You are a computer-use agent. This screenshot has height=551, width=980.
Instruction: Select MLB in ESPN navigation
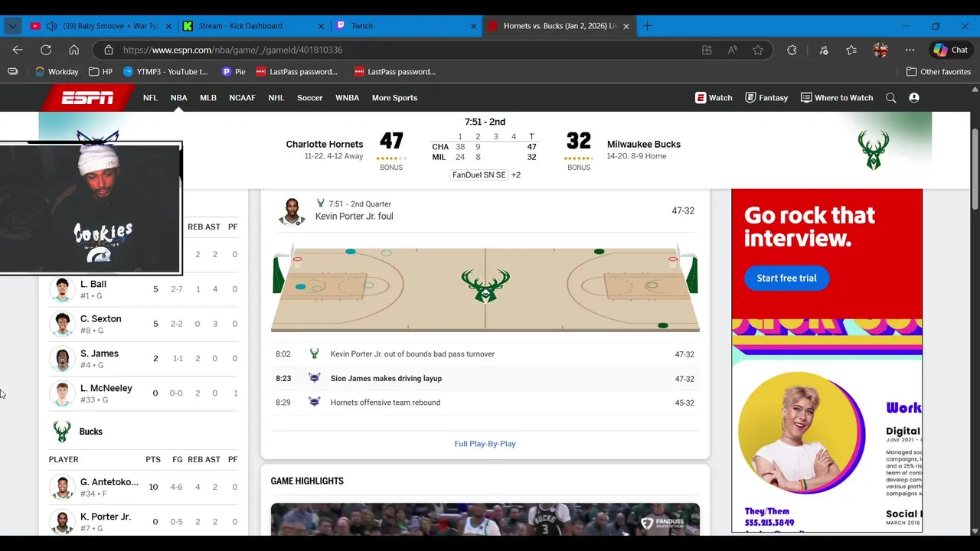(x=208, y=98)
